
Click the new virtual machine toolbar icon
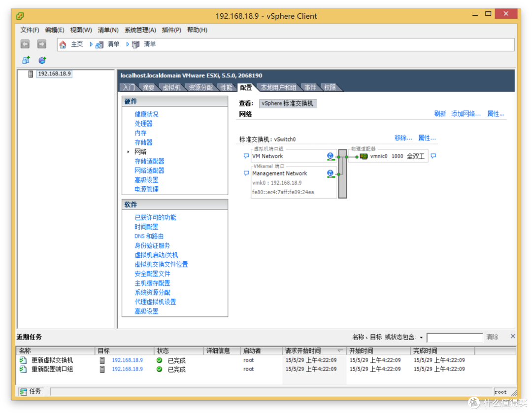coord(26,60)
